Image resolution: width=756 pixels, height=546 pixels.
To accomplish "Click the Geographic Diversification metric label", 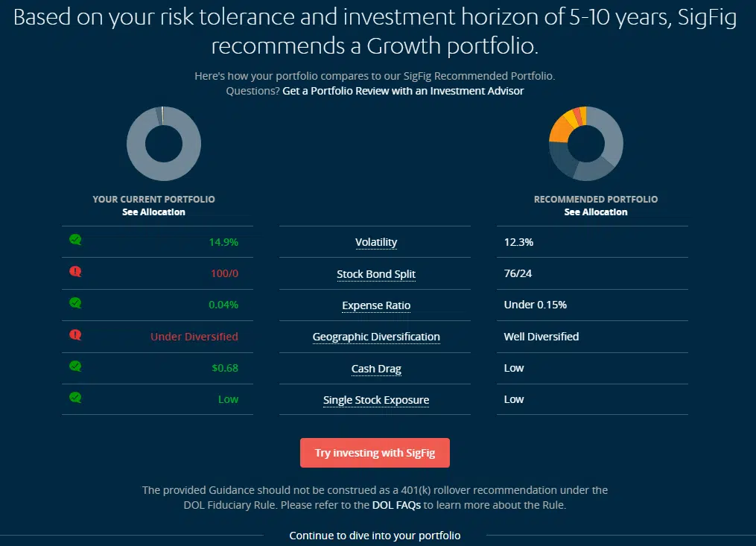I will pos(376,337).
